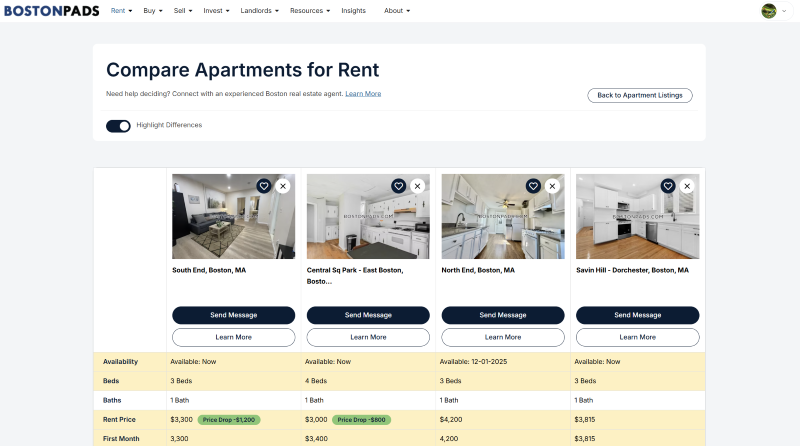Click Savin Hill - Dorchester title
Image resolution: width=800 pixels, height=446 pixels.
pos(632,270)
